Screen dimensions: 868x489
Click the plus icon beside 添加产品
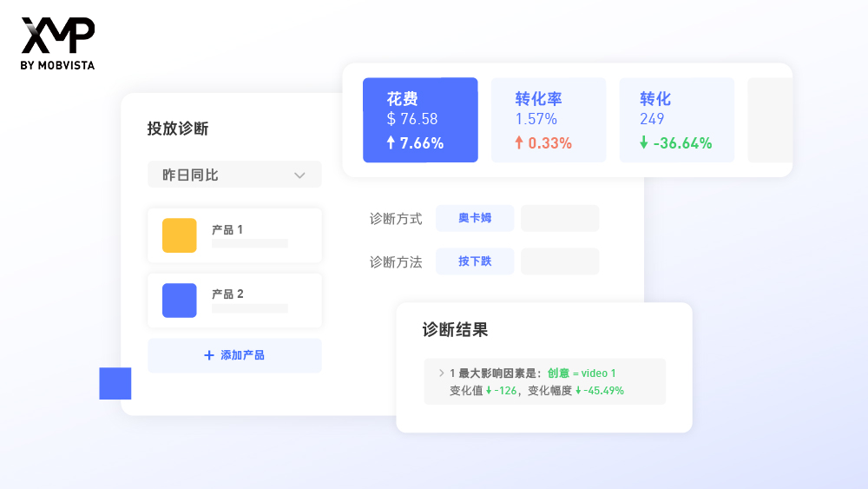click(x=208, y=355)
